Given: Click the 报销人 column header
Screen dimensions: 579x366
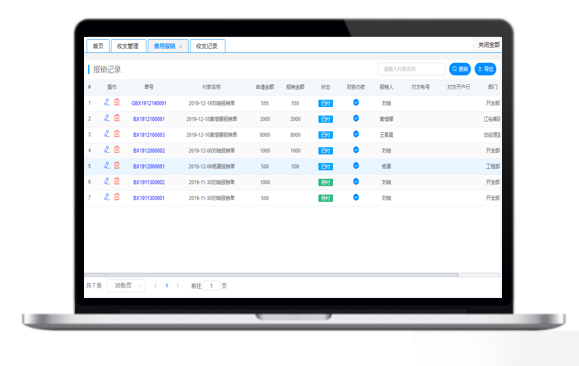Looking at the screenshot, I should click(386, 87).
